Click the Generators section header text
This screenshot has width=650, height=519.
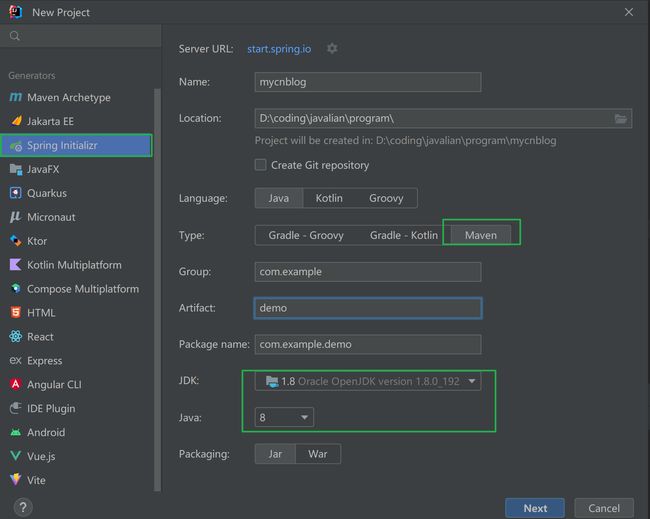coord(32,75)
